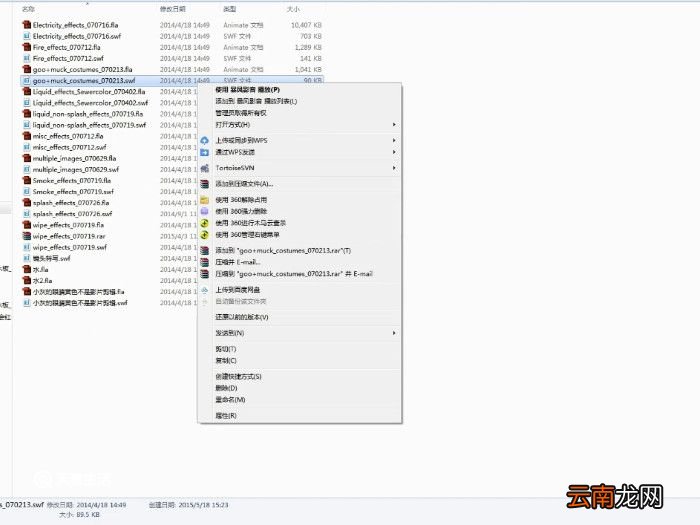Click the wipe_effects_070719.rar archive icon
The height and width of the screenshot is (525, 700).
[x=26, y=236]
